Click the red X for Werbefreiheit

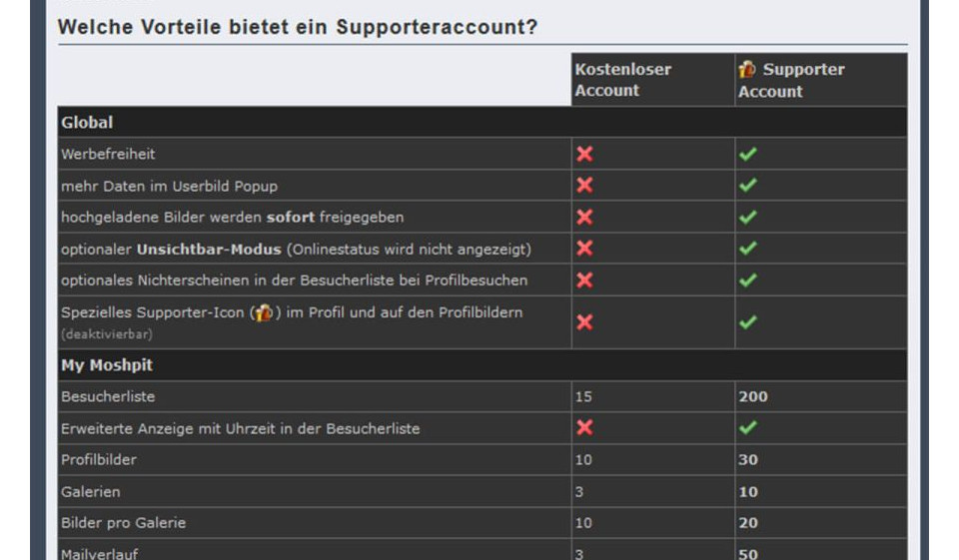pos(584,154)
